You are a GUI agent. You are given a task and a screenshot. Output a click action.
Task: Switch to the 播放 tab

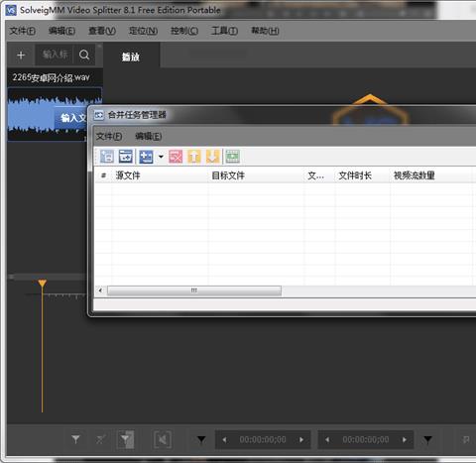click(131, 57)
